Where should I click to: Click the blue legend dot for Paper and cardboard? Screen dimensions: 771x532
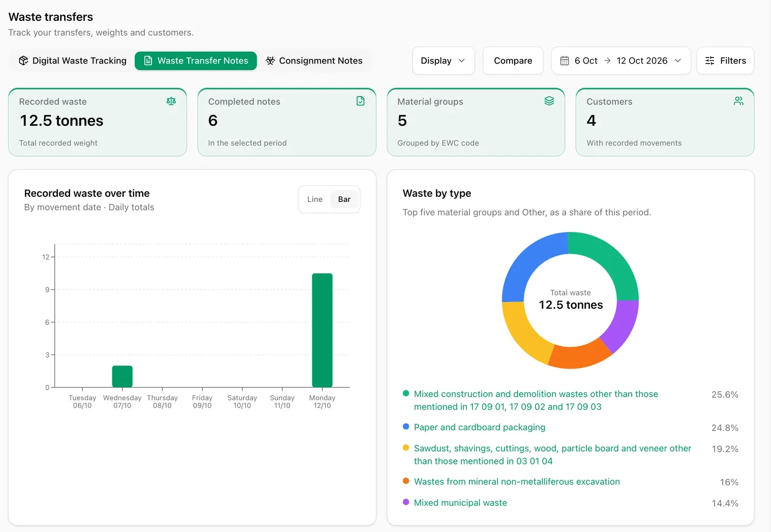pos(406,426)
